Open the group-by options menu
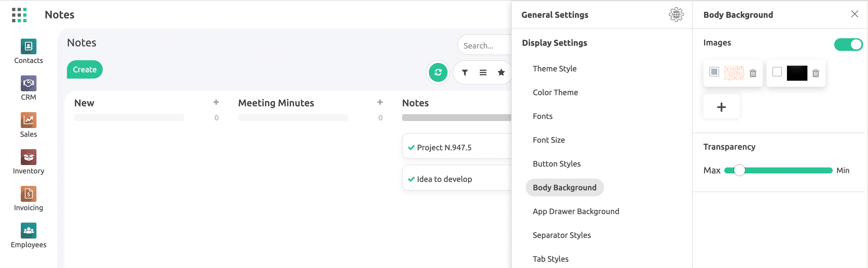Viewport: 868px width, 268px height. click(x=483, y=72)
